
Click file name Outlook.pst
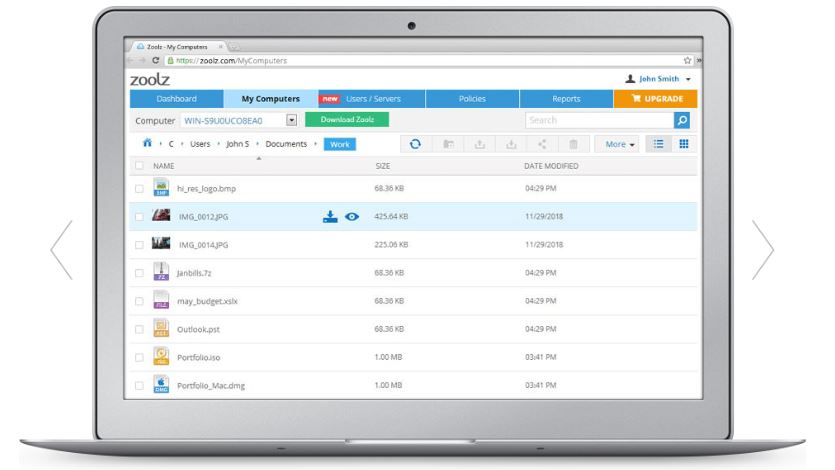click(198, 329)
